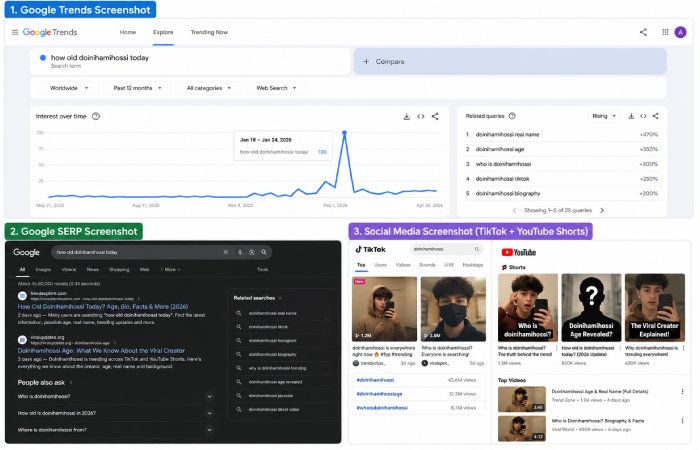The width and height of the screenshot is (700, 450).
Task: Click embed icon on Interest over time card
Action: click(x=421, y=117)
